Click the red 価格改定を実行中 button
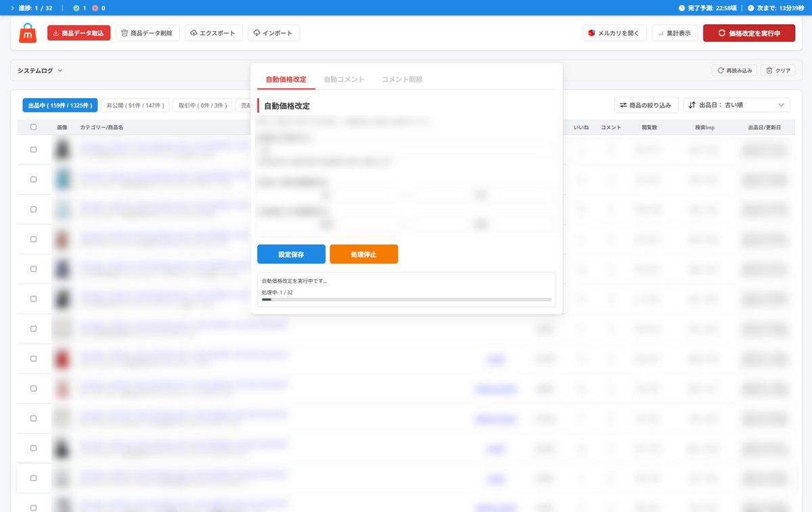Viewport: 812px width, 512px height. (749, 33)
